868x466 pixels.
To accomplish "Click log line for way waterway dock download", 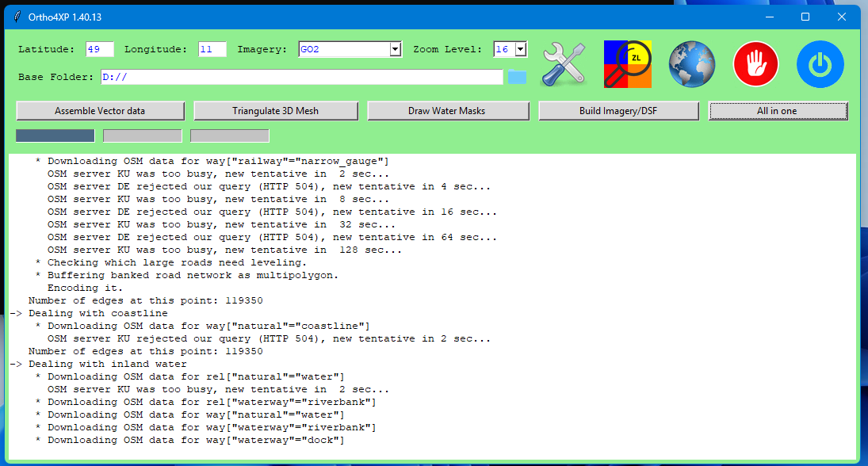I will click(x=190, y=440).
